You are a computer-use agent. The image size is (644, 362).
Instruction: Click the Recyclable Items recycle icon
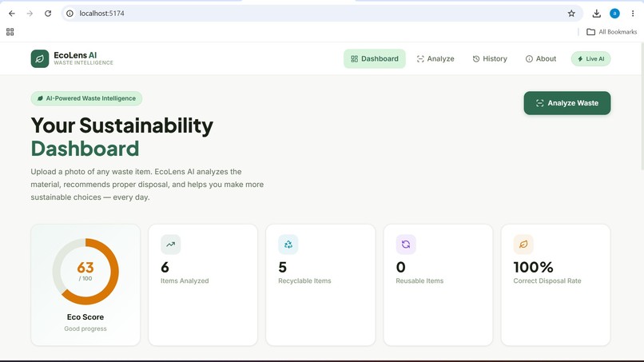click(x=288, y=245)
